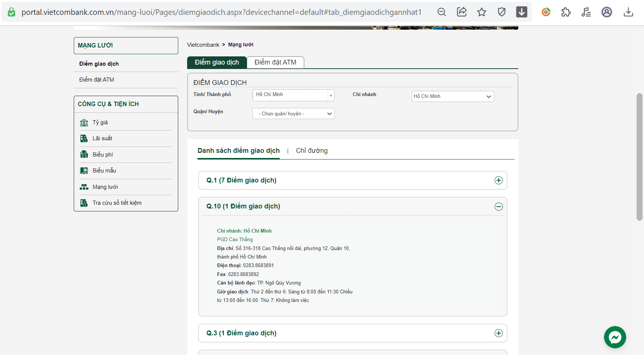The height and width of the screenshot is (355, 644).
Task: Open the media playlist icon
Action: click(x=586, y=12)
